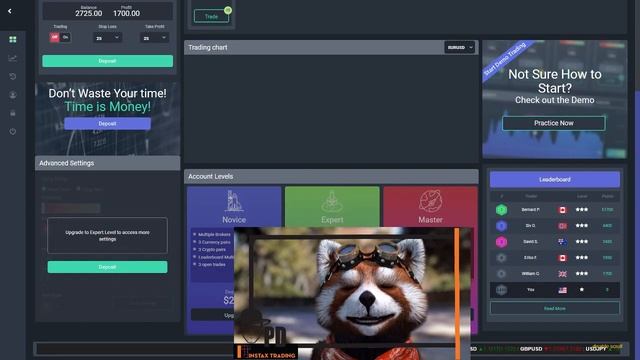Click the 'Multiple Brokers' Novice feature line
Screen dimensions: 640x360
(x=214, y=235)
